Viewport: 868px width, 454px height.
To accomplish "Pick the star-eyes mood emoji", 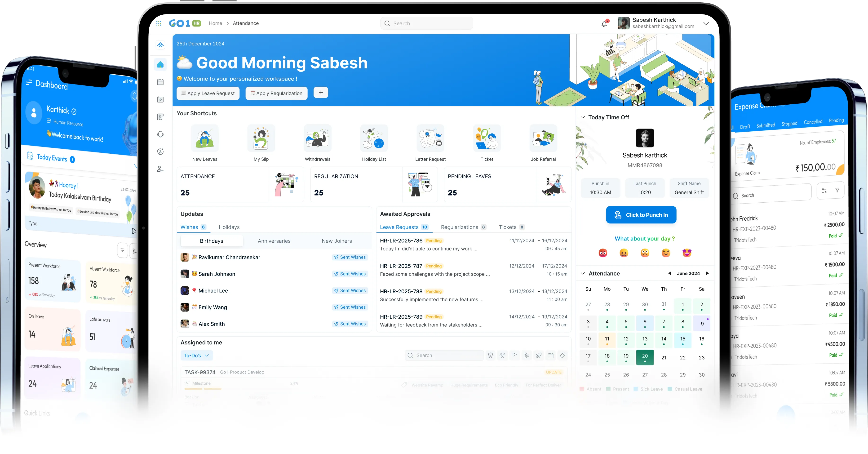I will (x=687, y=253).
